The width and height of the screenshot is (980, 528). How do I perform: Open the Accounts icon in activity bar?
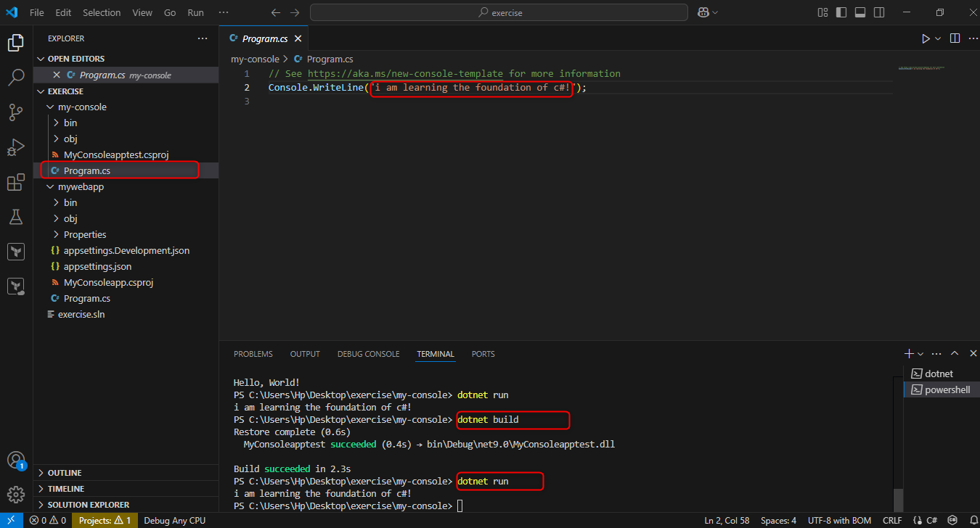15,461
